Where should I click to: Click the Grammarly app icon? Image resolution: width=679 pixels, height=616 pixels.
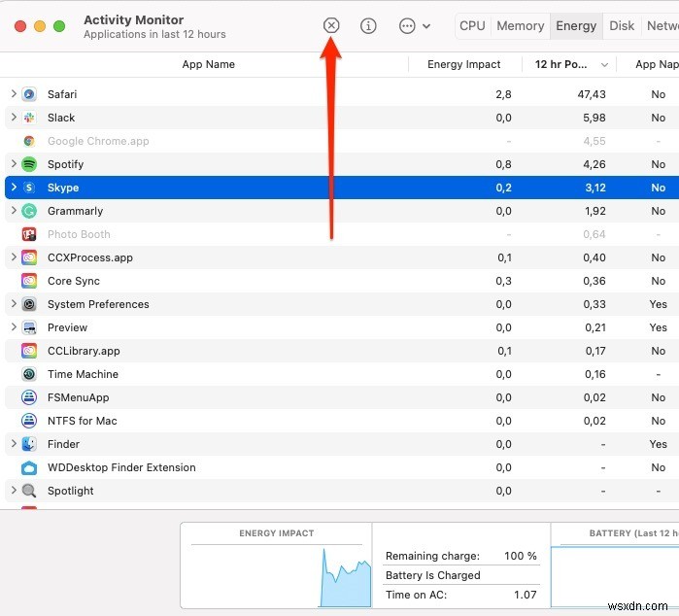[x=29, y=211]
